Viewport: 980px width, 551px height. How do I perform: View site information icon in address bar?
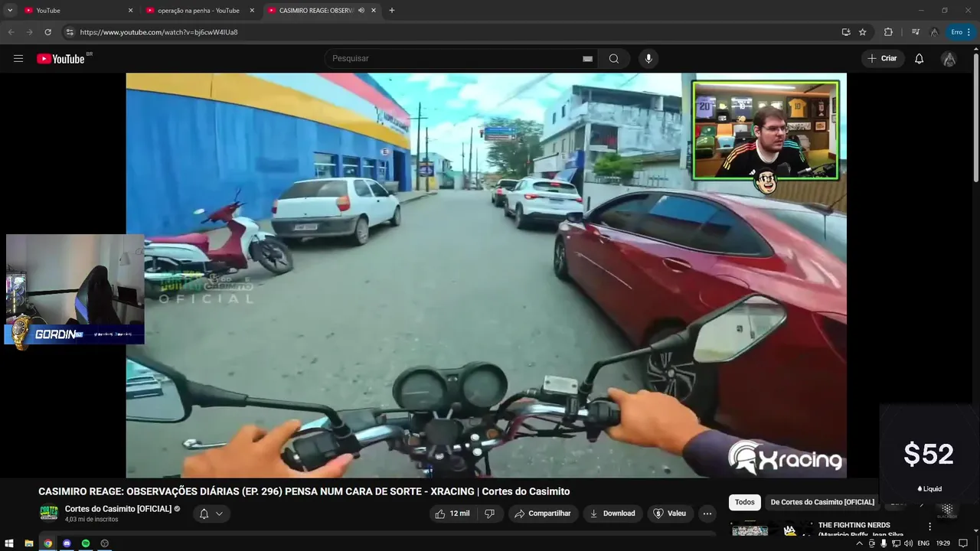click(x=70, y=32)
